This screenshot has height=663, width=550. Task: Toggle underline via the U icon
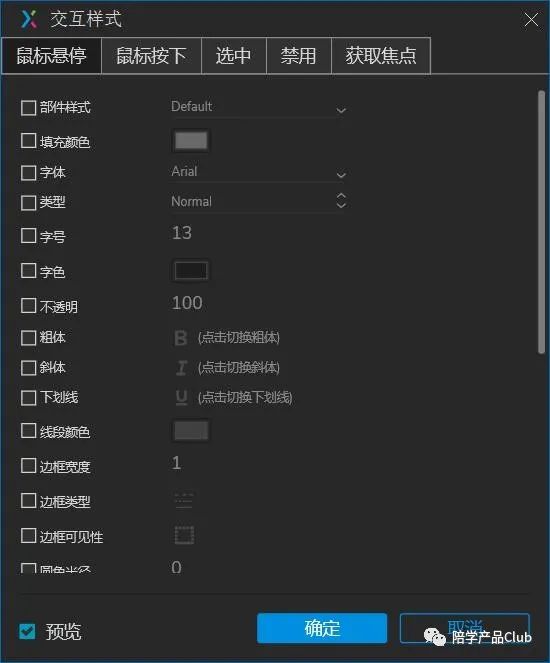coord(181,397)
